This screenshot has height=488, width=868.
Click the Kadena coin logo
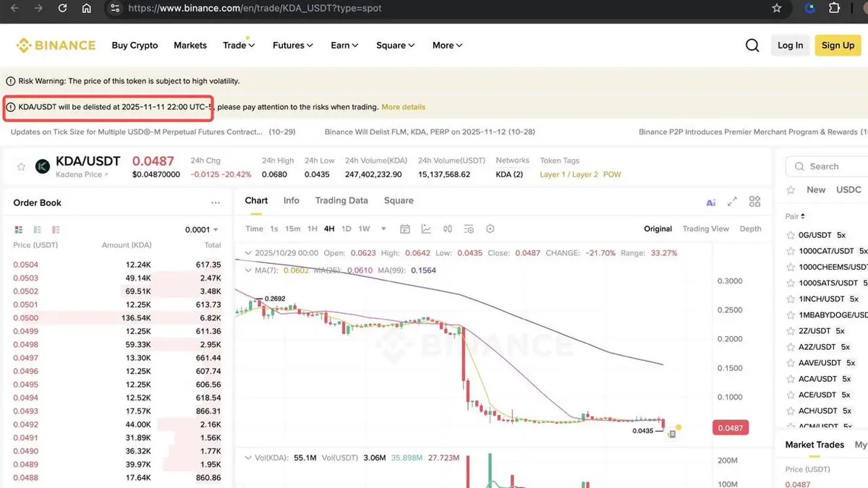pos(43,166)
